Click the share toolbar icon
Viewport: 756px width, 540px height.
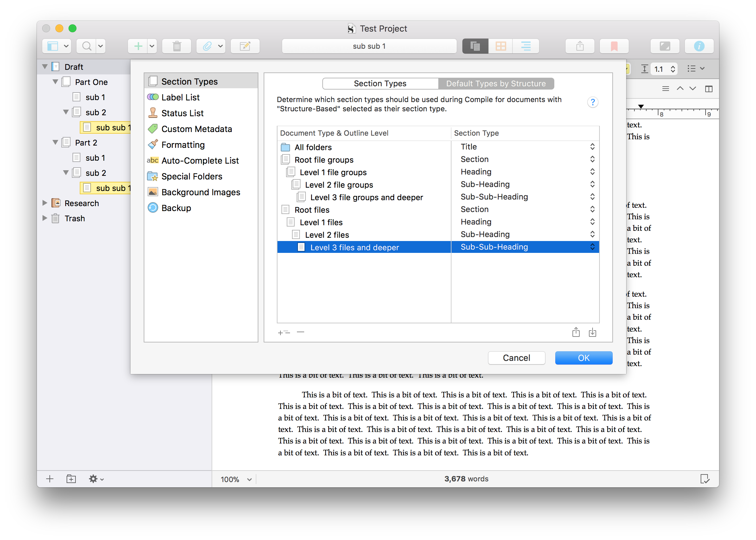click(x=580, y=46)
